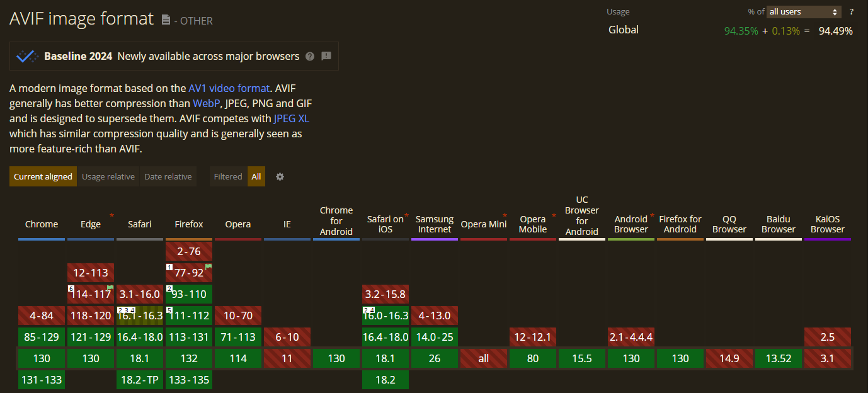Click the IE 11 cell

point(287,358)
